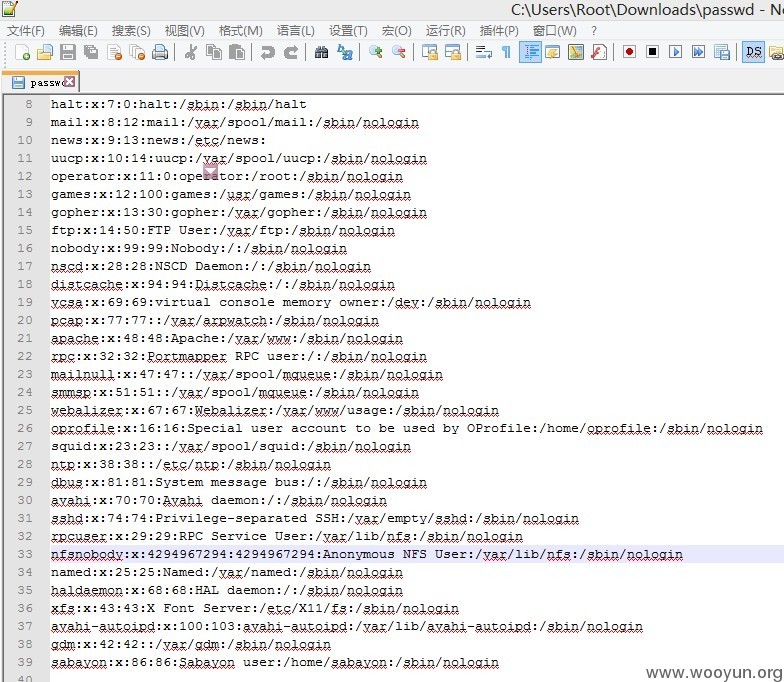Click the Copy toolbar icon
Screen dimensions: 784x682
[x=214, y=52]
